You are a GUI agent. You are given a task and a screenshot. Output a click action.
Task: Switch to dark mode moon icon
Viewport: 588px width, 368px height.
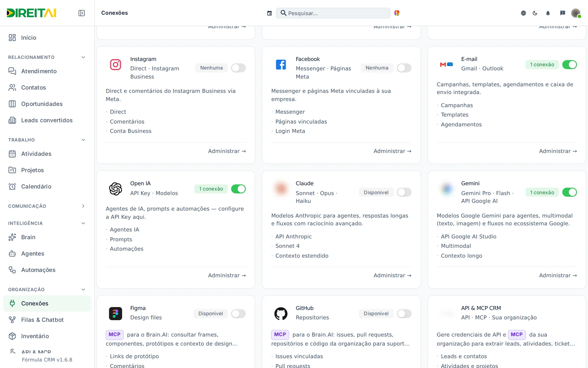point(535,13)
